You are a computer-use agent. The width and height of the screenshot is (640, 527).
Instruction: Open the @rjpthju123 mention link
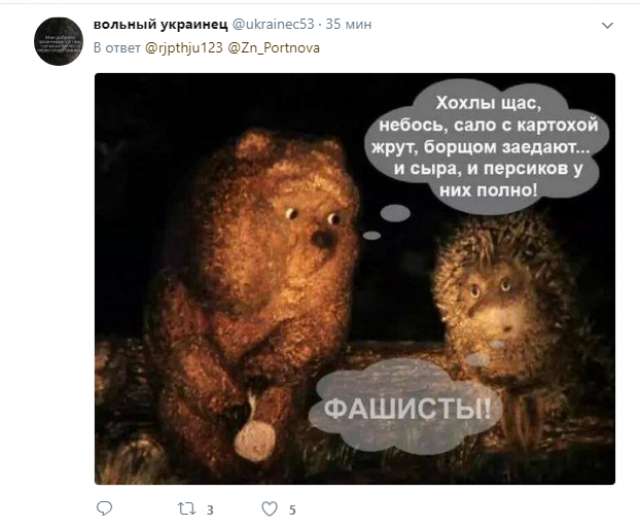point(184,48)
